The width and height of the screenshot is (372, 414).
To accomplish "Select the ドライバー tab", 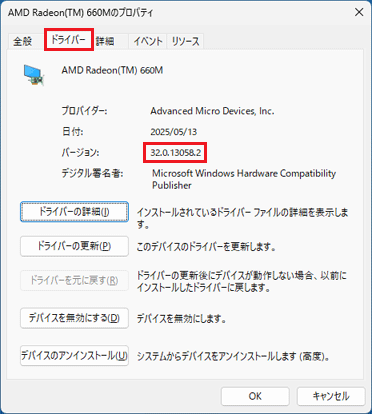I will click(x=69, y=40).
